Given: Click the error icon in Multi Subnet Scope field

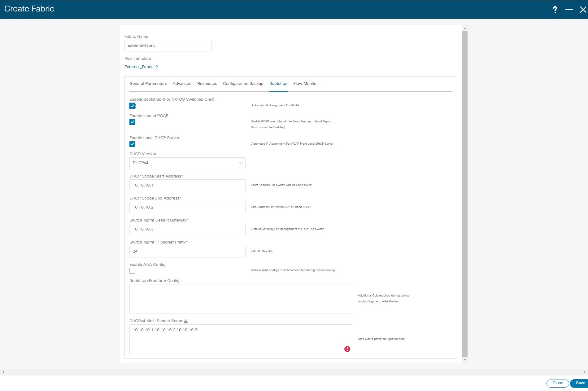Looking at the screenshot, I should 347,349.
